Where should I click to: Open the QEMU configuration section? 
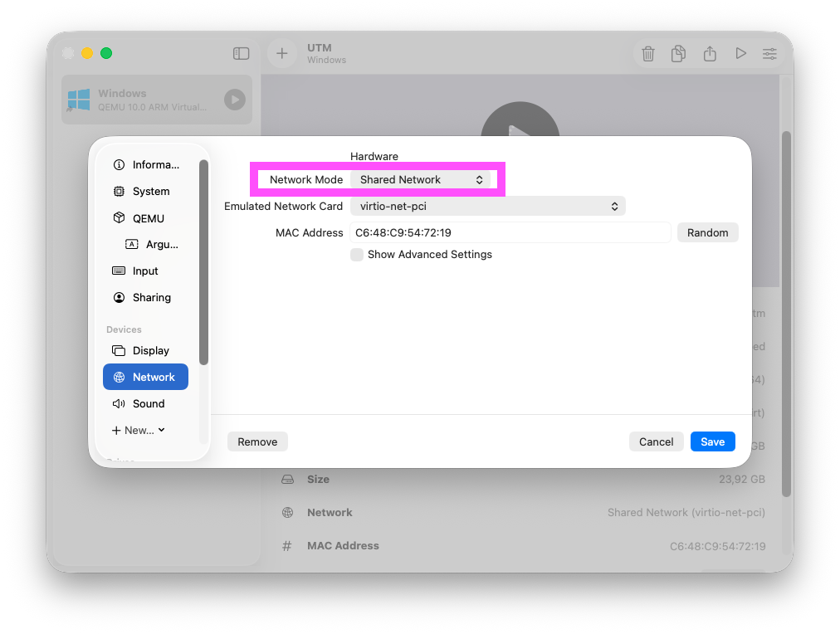[149, 217]
